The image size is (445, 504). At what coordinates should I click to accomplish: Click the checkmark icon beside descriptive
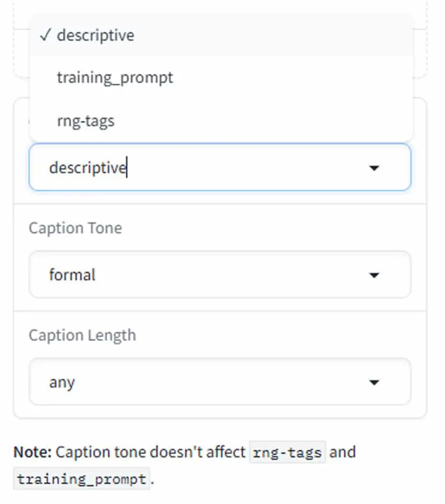coord(45,35)
